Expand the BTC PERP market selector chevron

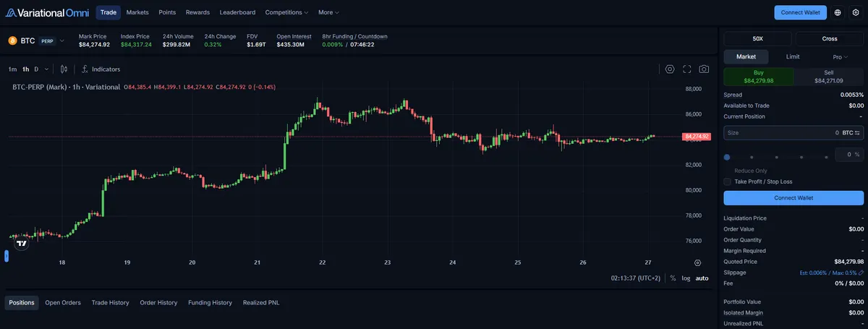[x=62, y=40]
